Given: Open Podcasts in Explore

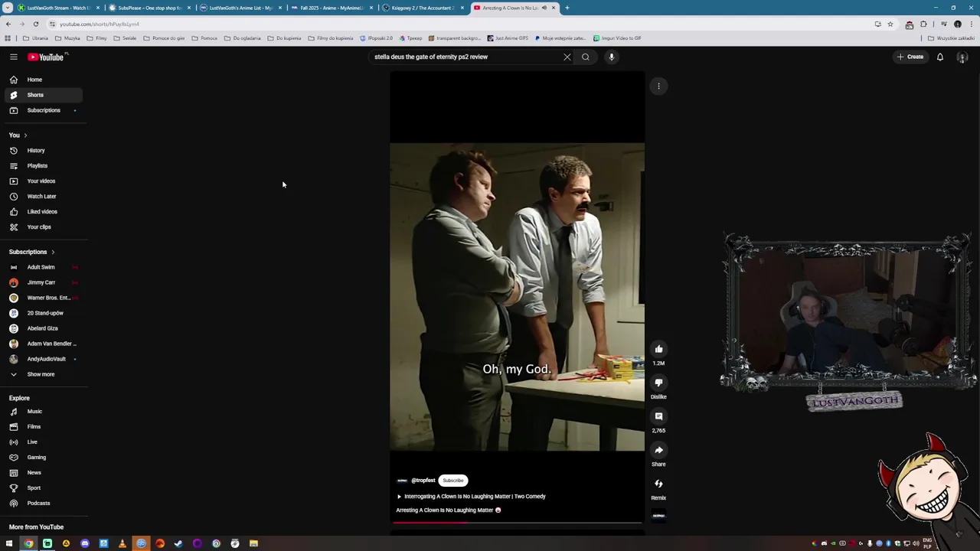Looking at the screenshot, I should (x=43, y=503).
